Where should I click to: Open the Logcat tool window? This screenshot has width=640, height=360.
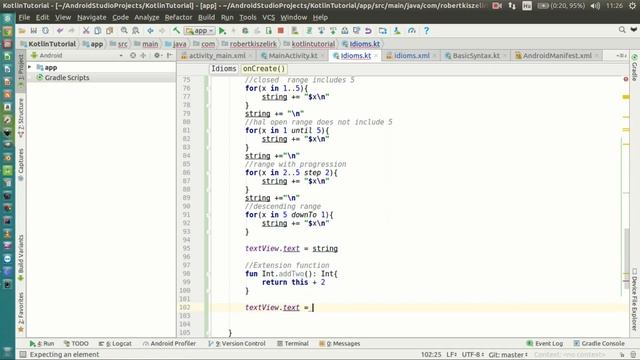click(x=115, y=344)
